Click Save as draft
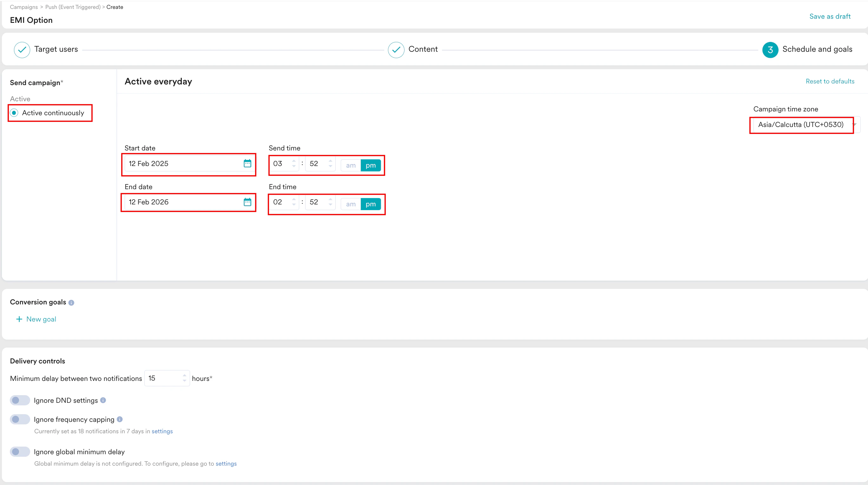Viewport: 868px width, 485px height. point(830,17)
